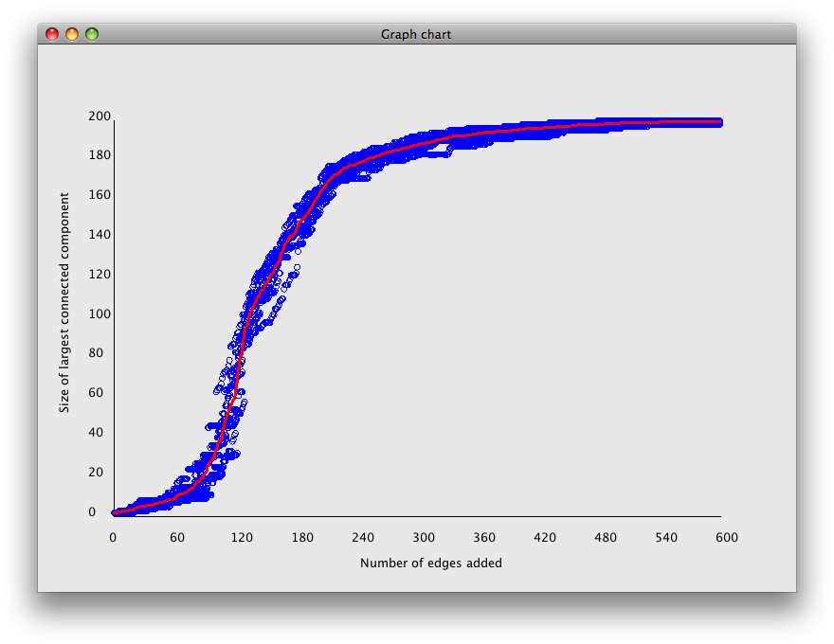Click the 300 tick on the x-axis
Screen dimensions: 834x644
click(x=424, y=538)
